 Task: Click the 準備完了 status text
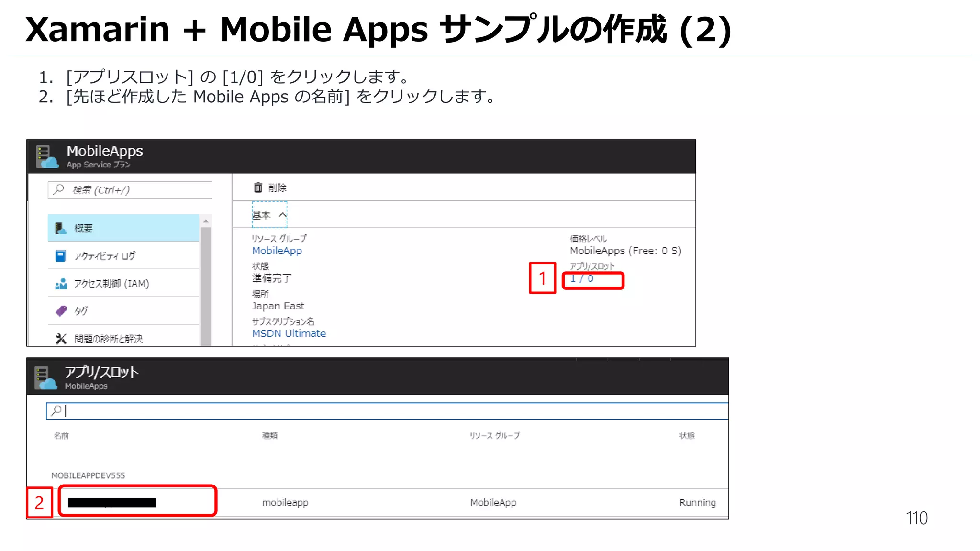[x=272, y=278]
